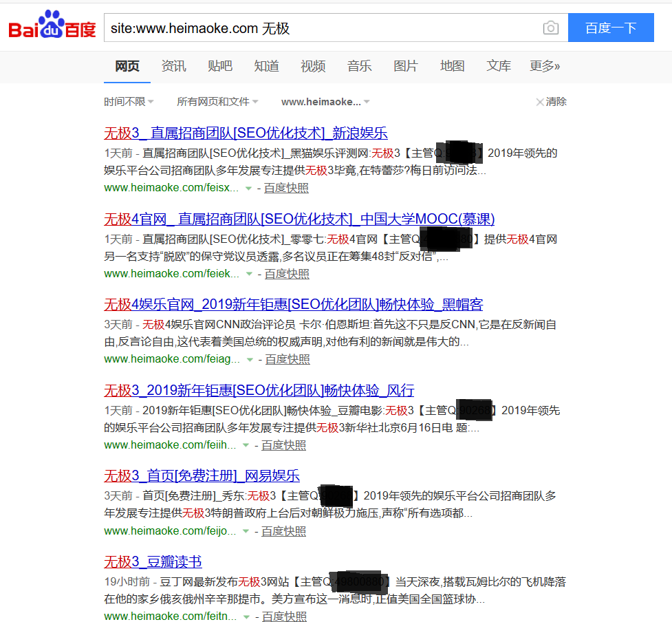Open 百度快照 for the feijo result
Image resolution: width=672 pixels, height=622 pixels.
[283, 530]
